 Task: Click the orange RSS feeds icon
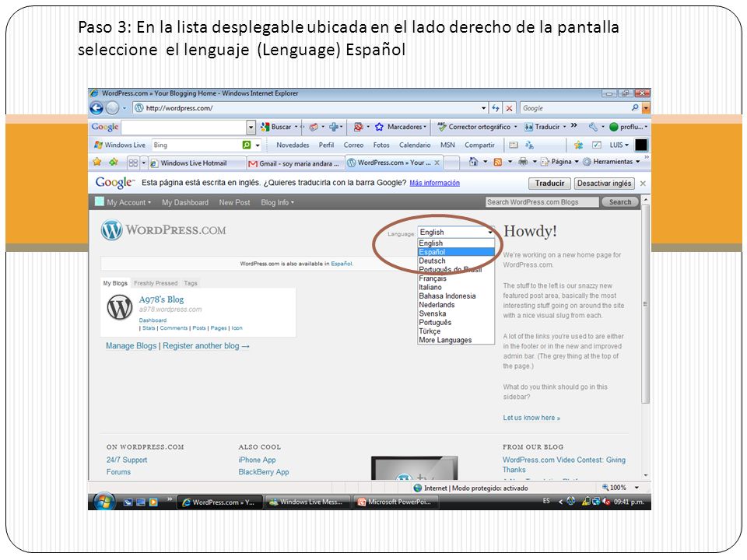[498, 162]
